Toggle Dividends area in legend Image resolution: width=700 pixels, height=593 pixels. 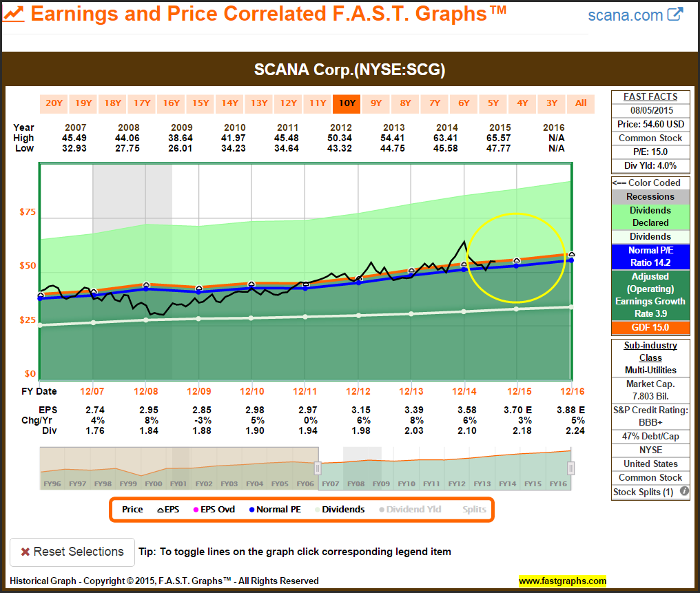point(339,510)
